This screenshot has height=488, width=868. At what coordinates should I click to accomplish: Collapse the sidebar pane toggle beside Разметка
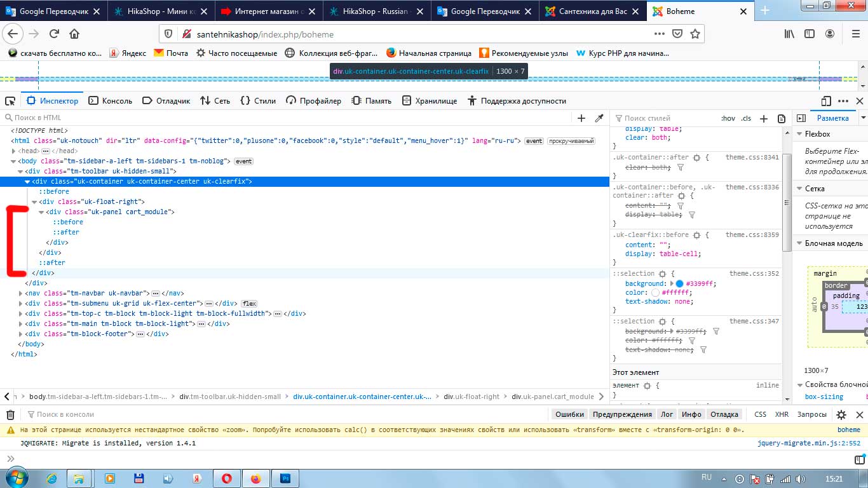point(801,118)
